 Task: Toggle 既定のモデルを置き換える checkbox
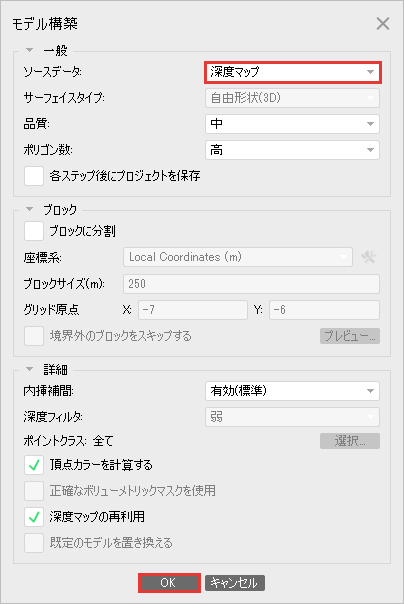coord(34,543)
